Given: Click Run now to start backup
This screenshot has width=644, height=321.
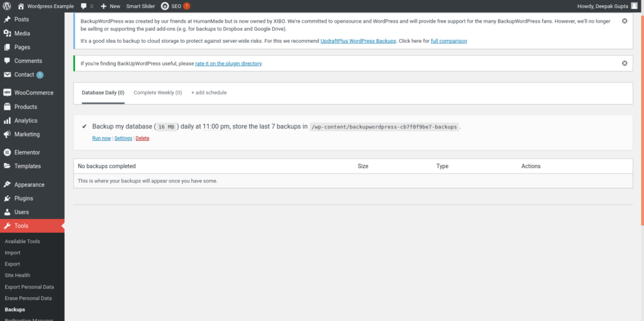Looking at the screenshot, I should (101, 138).
